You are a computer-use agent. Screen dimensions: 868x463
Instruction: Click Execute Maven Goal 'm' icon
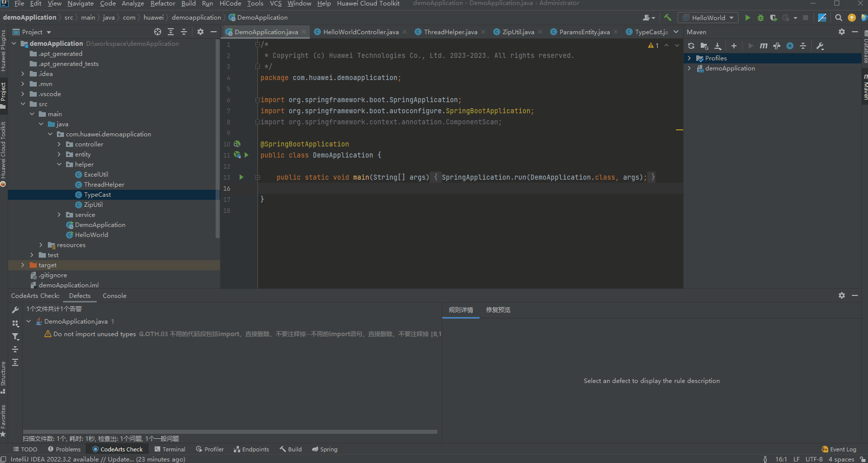(x=764, y=46)
